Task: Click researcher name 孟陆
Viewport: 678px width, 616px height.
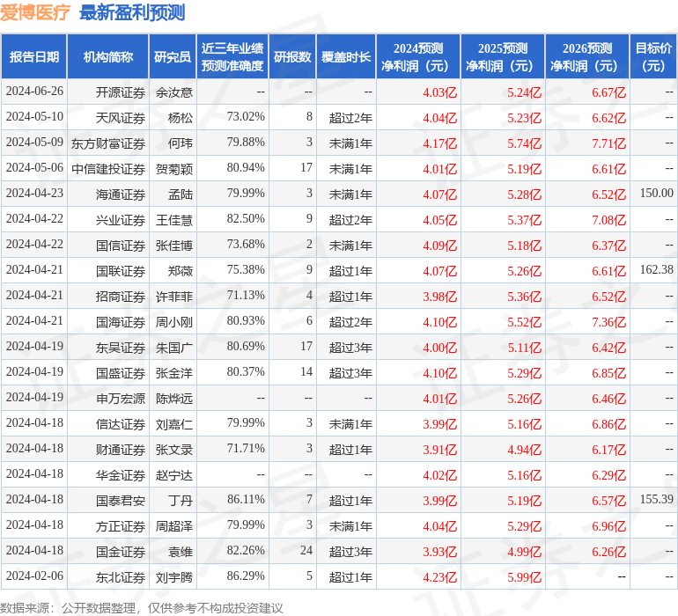Action: tap(181, 194)
